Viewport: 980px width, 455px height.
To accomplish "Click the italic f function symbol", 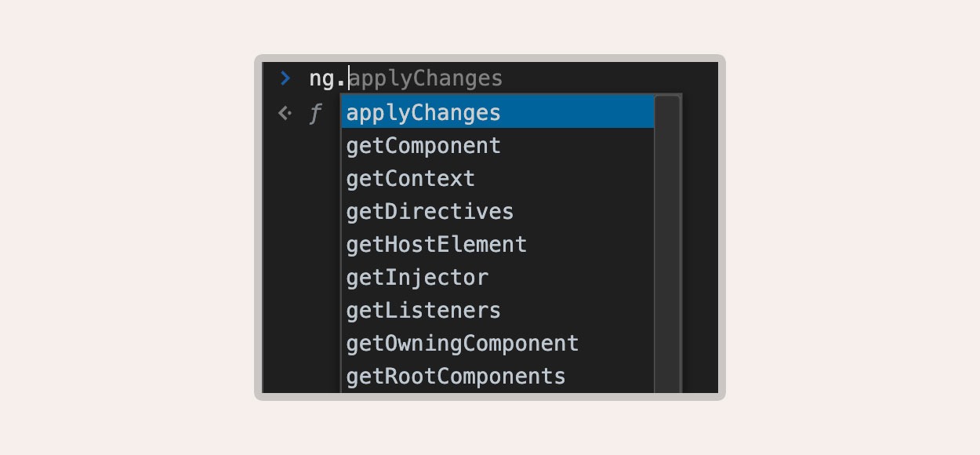I will coord(315,115).
